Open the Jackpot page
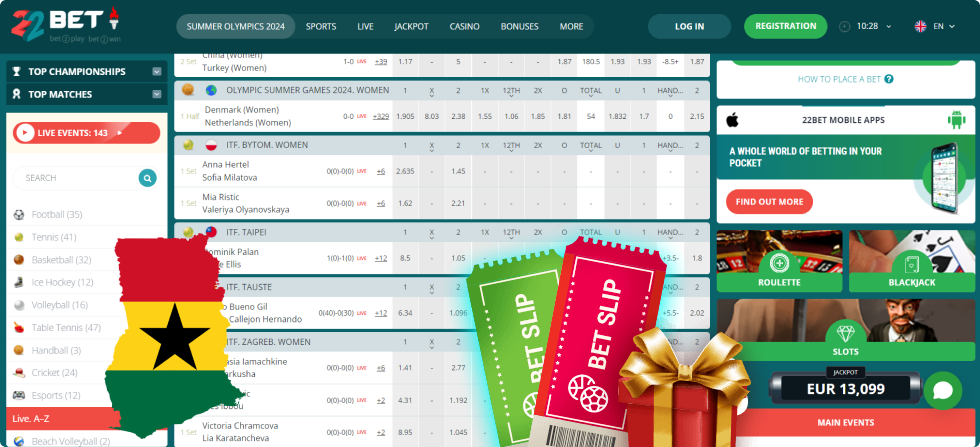Screen dimensions: 980x447 pos(411,26)
